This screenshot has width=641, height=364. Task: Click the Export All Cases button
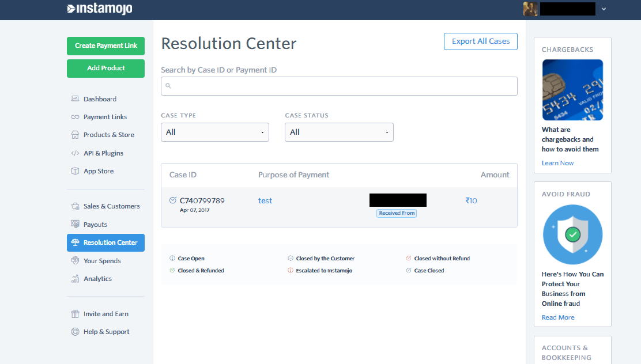pos(480,41)
